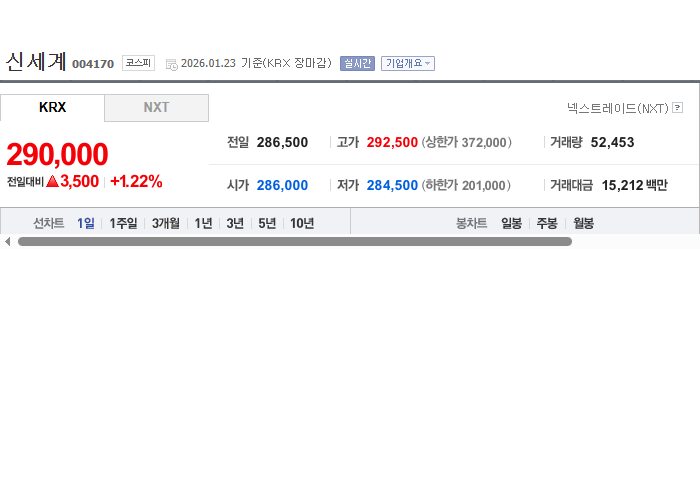The height and width of the screenshot is (490, 700).
Task: Select the 1일 line chart period
Action: [x=86, y=223]
